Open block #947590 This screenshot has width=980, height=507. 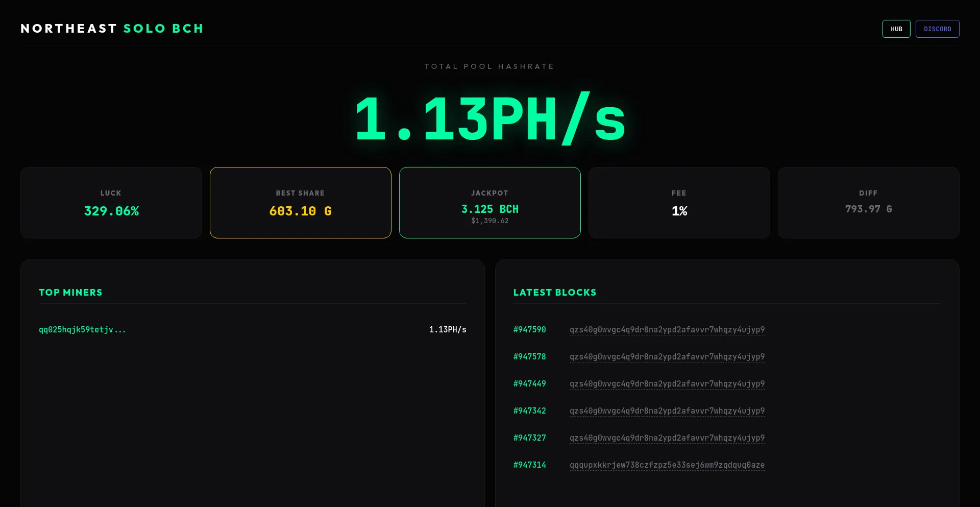(x=530, y=330)
